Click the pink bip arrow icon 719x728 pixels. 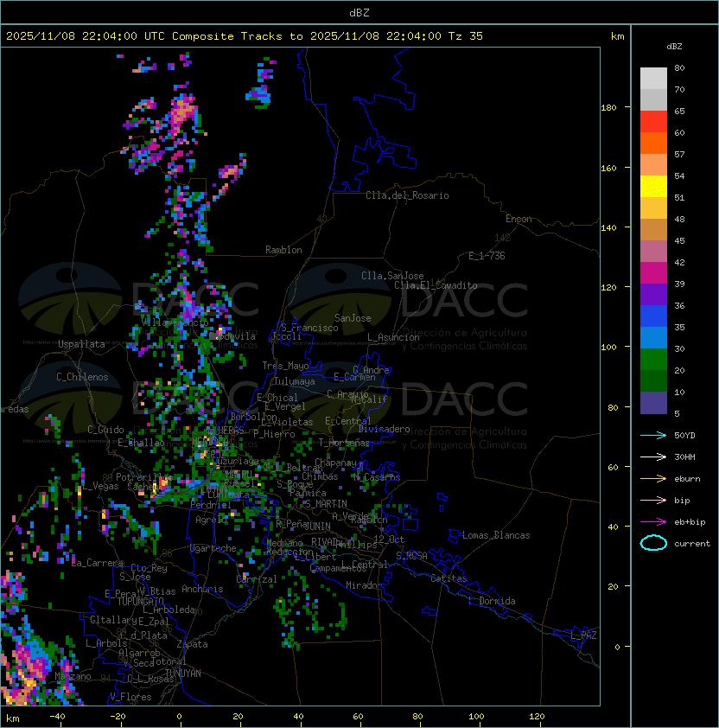[x=653, y=500]
